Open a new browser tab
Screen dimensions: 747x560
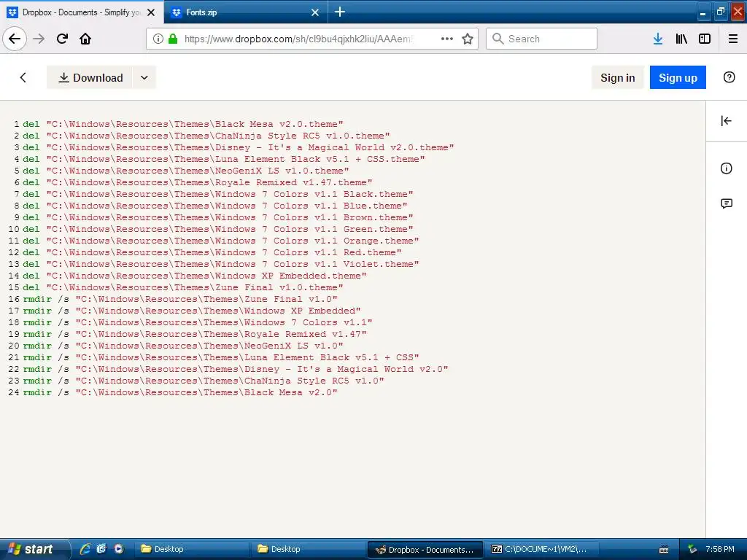tap(340, 12)
